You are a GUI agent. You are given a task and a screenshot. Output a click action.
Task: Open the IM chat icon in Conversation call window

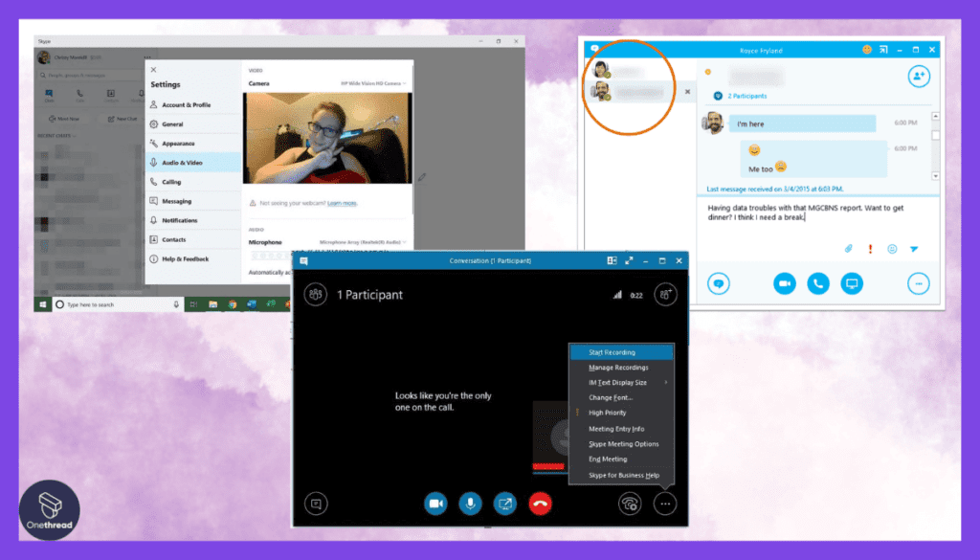pos(316,504)
